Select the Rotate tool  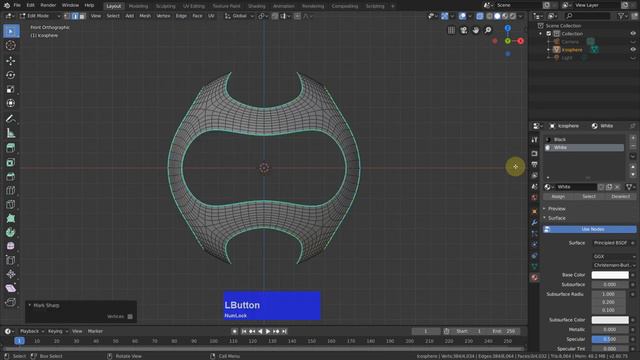point(11,75)
